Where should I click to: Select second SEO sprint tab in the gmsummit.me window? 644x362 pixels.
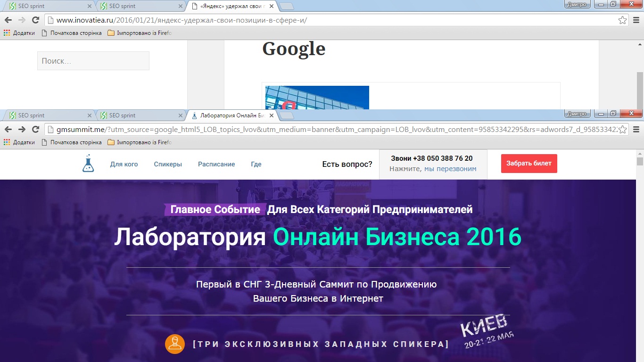pos(140,115)
